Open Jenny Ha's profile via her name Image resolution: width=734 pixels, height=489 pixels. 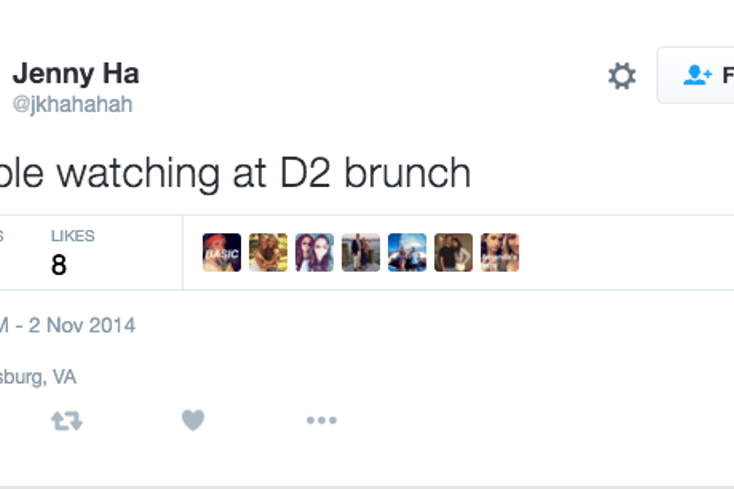coord(76,73)
